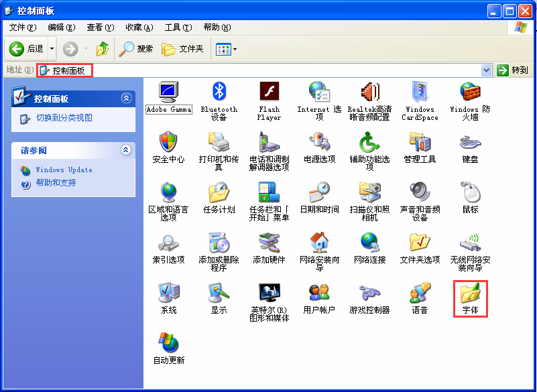Screen dimensions: 537x392
Task: Click the green up-folder toolbar button
Action: 102,49
